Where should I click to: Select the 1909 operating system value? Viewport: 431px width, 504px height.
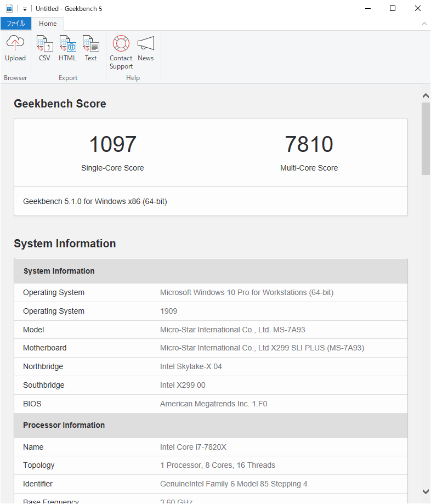[x=169, y=311]
